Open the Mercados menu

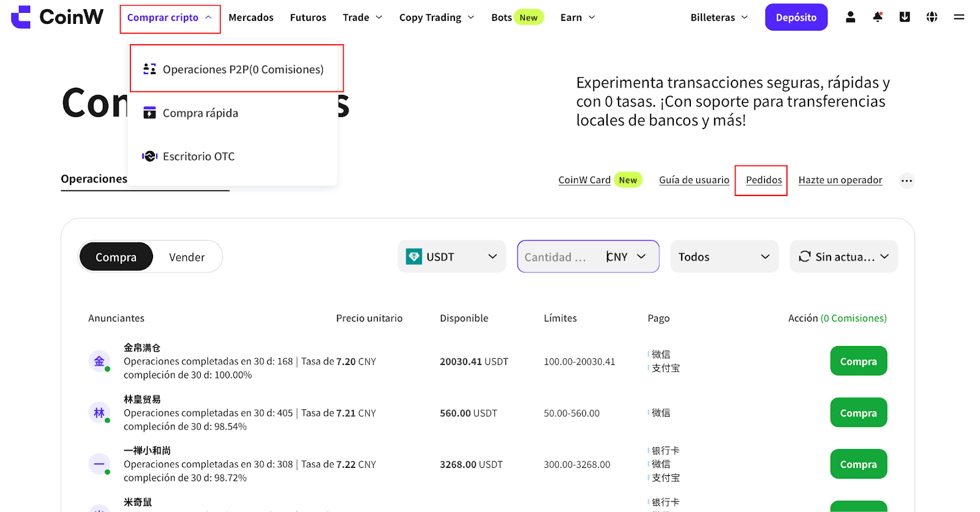point(251,18)
